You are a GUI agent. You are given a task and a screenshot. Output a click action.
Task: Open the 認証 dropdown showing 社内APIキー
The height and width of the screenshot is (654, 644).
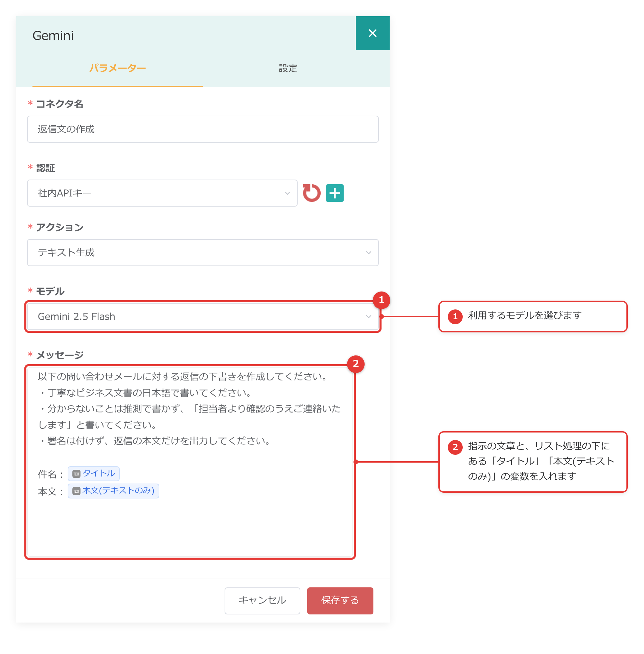(162, 193)
